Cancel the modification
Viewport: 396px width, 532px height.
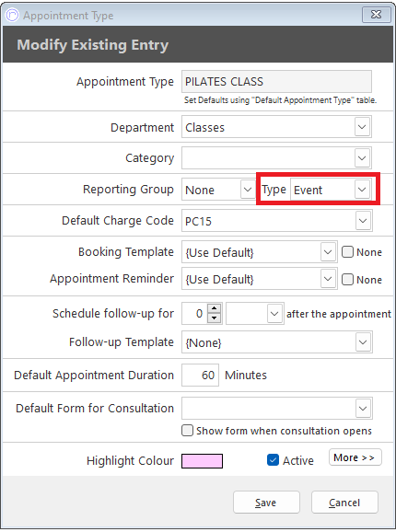click(x=344, y=503)
